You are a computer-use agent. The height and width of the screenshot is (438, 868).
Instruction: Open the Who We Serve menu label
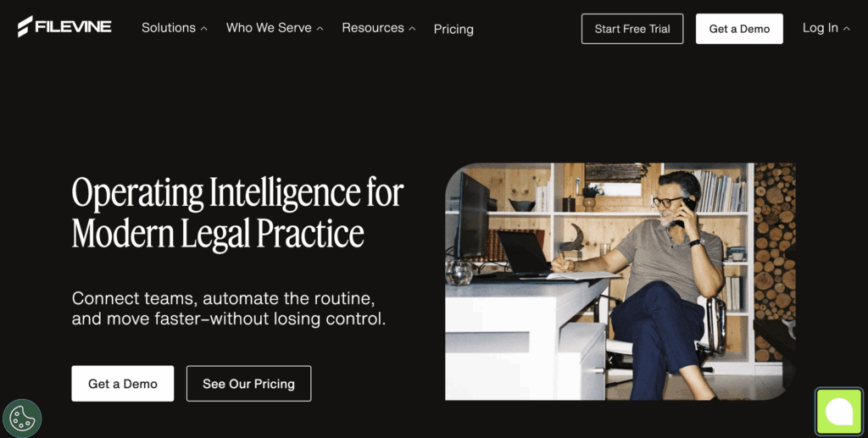coord(269,28)
